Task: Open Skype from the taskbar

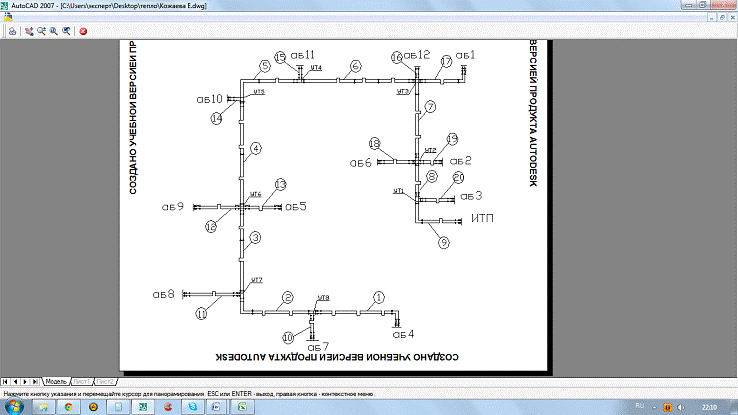Action: (193, 407)
